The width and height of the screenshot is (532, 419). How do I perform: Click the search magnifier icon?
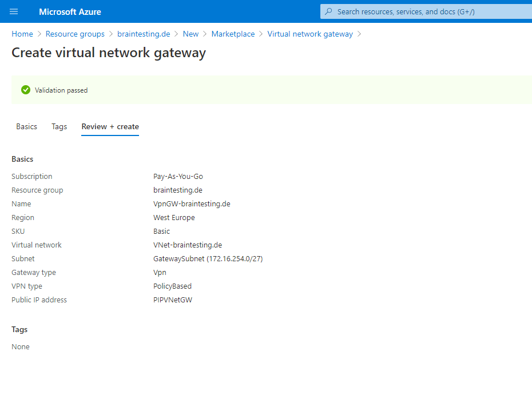[x=328, y=11]
